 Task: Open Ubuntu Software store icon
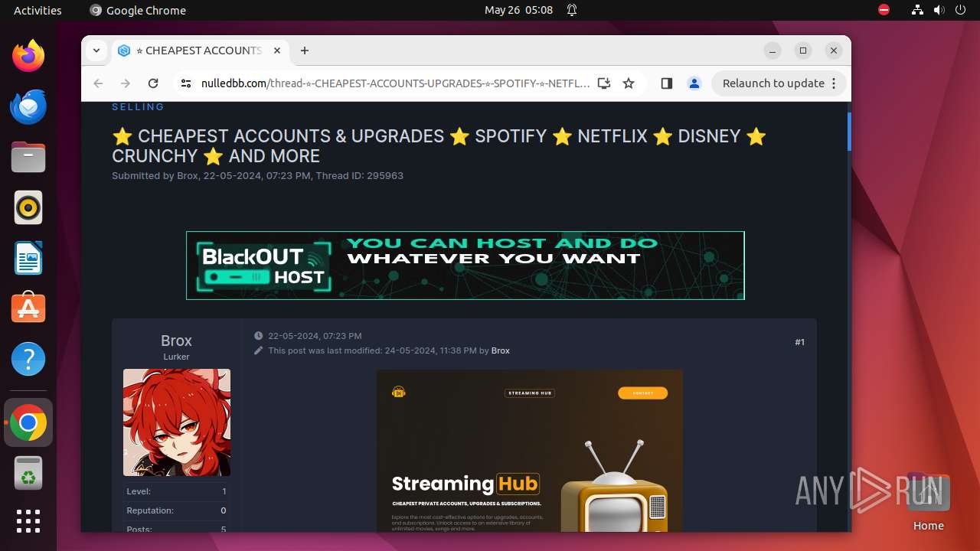tap(28, 308)
